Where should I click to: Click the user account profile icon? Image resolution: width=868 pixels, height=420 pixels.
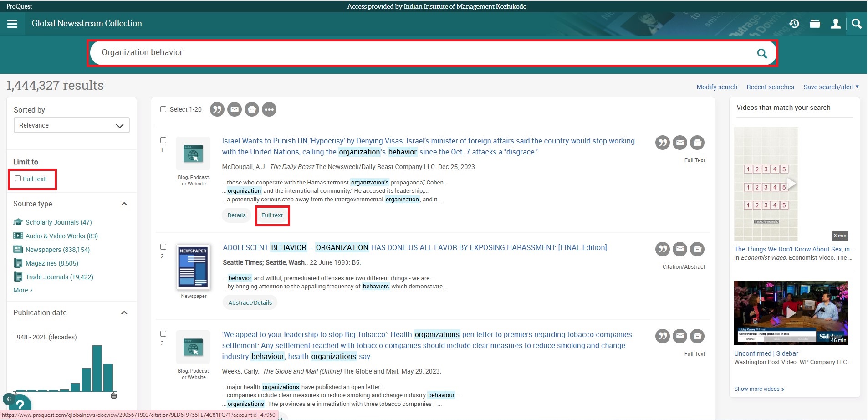[x=836, y=24]
